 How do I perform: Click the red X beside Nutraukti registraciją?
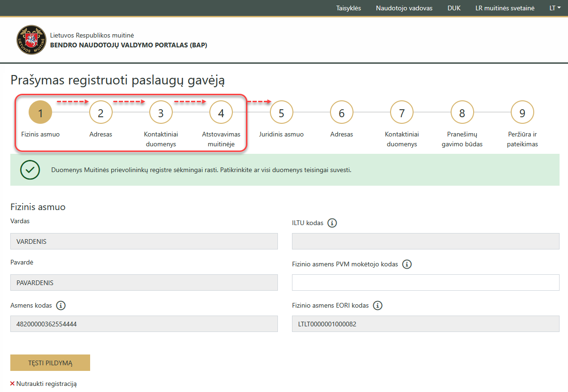coord(13,383)
